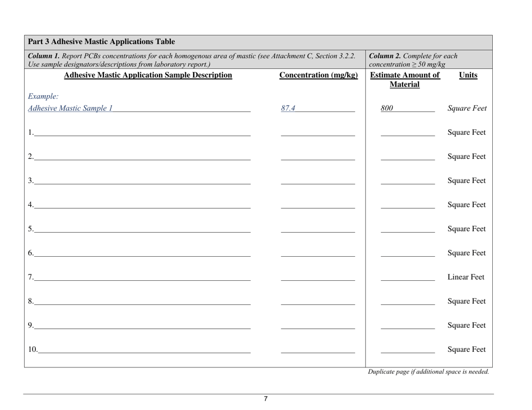Select the concentration blank on row 5
Image resolution: width=532 pixels, height=410 pixels.
[x=318, y=232]
